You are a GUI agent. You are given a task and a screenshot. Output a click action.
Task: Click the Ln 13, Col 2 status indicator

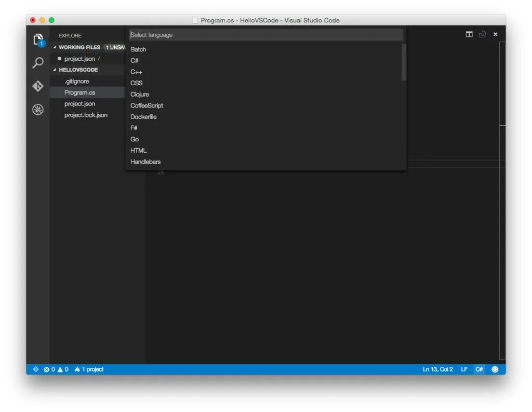[x=437, y=369]
